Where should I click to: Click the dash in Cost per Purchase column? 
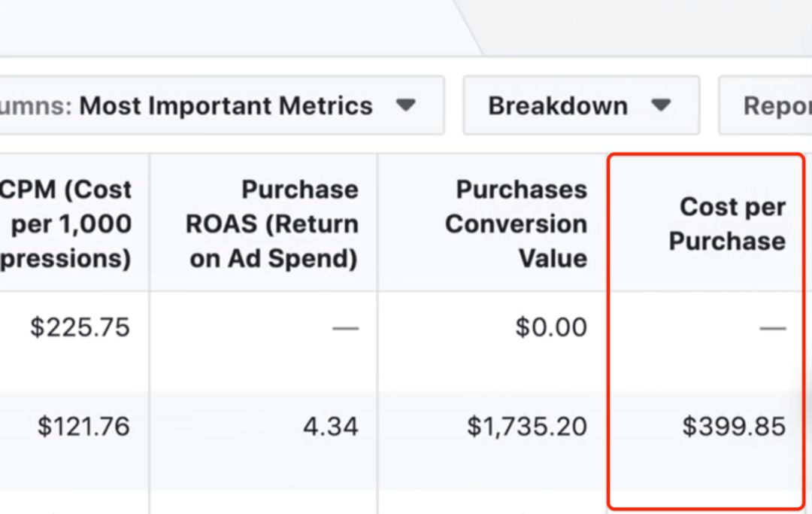click(773, 328)
